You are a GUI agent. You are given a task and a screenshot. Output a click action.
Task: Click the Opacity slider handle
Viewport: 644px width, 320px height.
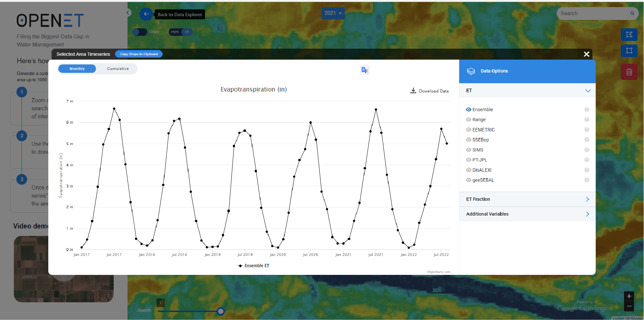[x=221, y=311]
